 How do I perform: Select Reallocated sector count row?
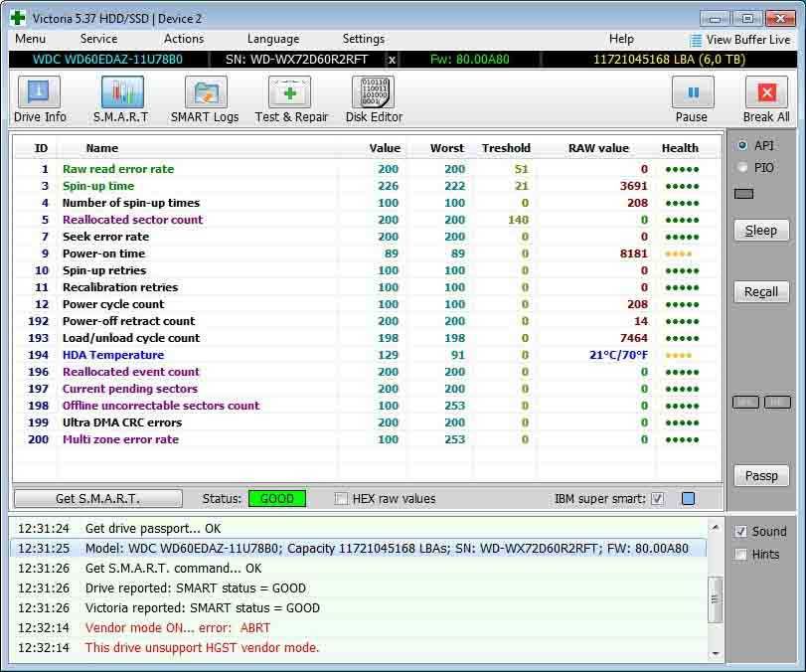366,220
